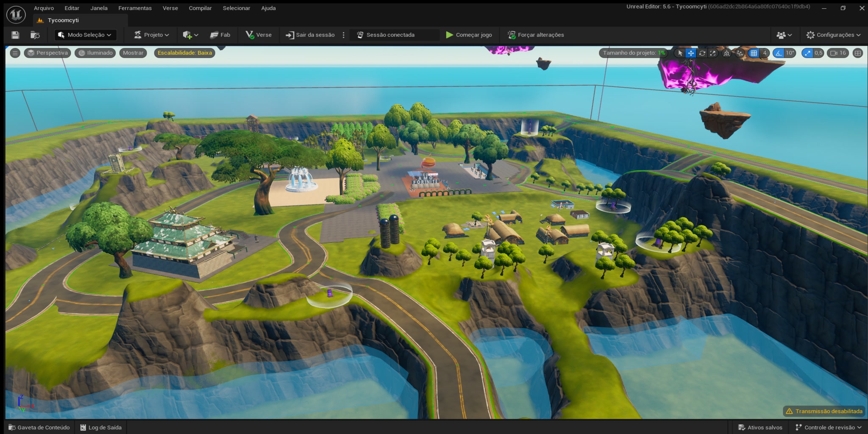Click the Tamanho do projeto indicator
Viewport: 868px width, 434px height.
pyautogui.click(x=634, y=53)
